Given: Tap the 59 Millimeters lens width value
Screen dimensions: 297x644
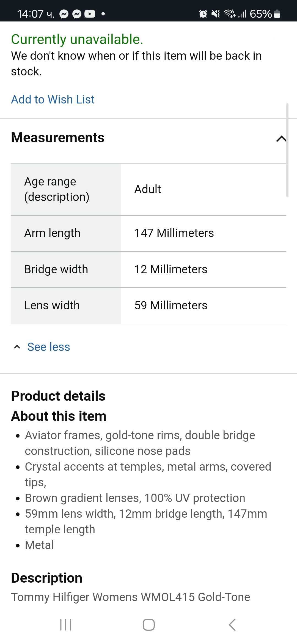Looking at the screenshot, I should click(x=171, y=305).
